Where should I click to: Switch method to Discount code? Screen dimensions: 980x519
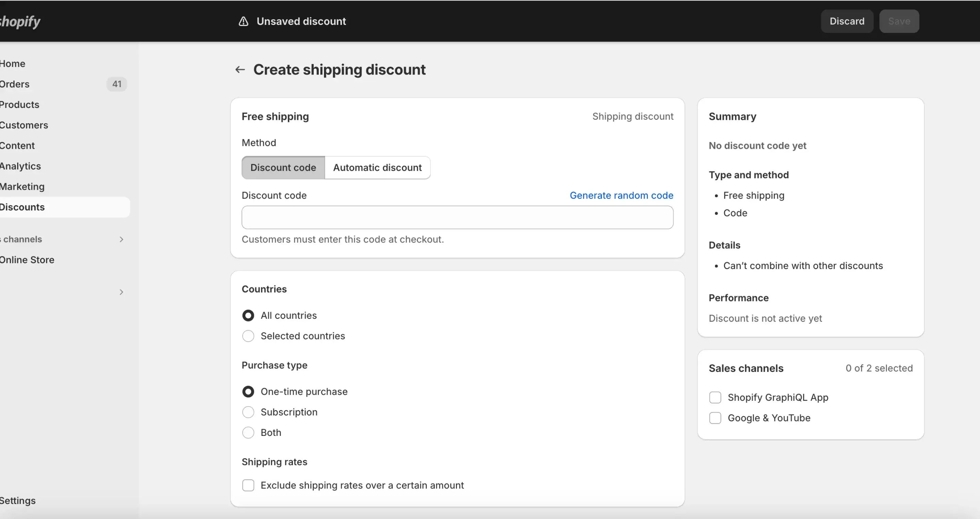(x=283, y=168)
